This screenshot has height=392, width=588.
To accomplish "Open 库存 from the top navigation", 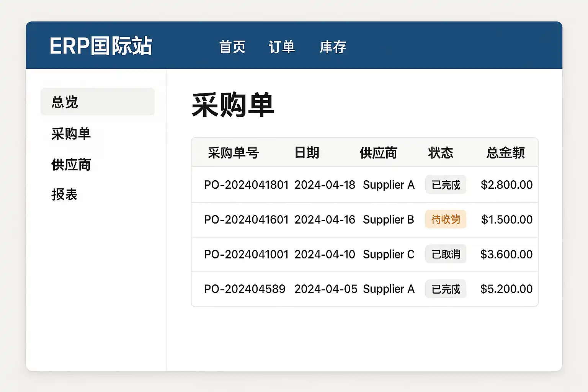I will 333,47.
